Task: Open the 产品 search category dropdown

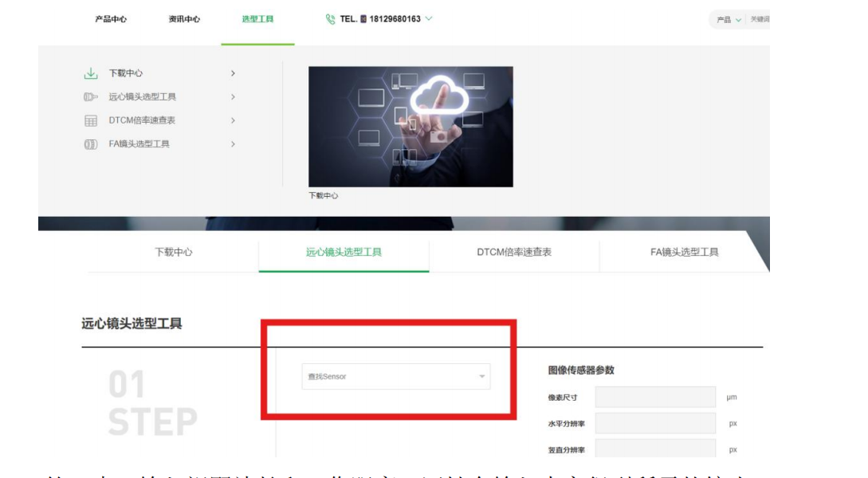Action: pyautogui.click(x=729, y=19)
